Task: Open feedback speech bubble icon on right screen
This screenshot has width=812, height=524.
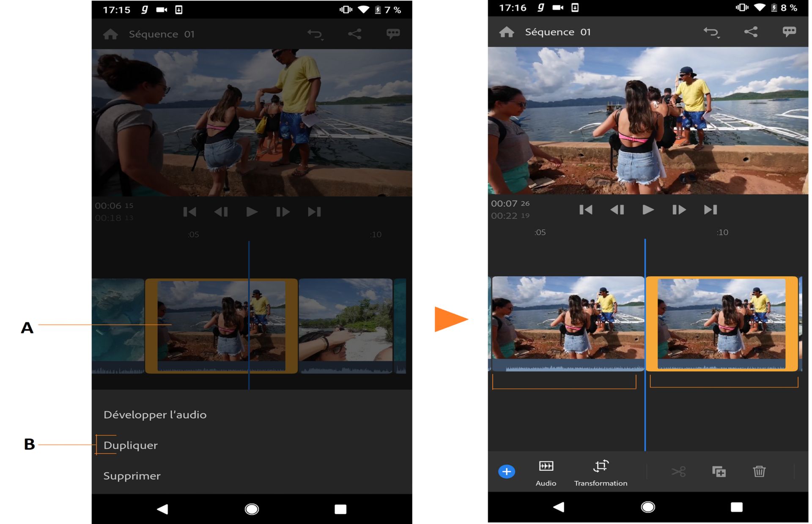Action: 789,32
